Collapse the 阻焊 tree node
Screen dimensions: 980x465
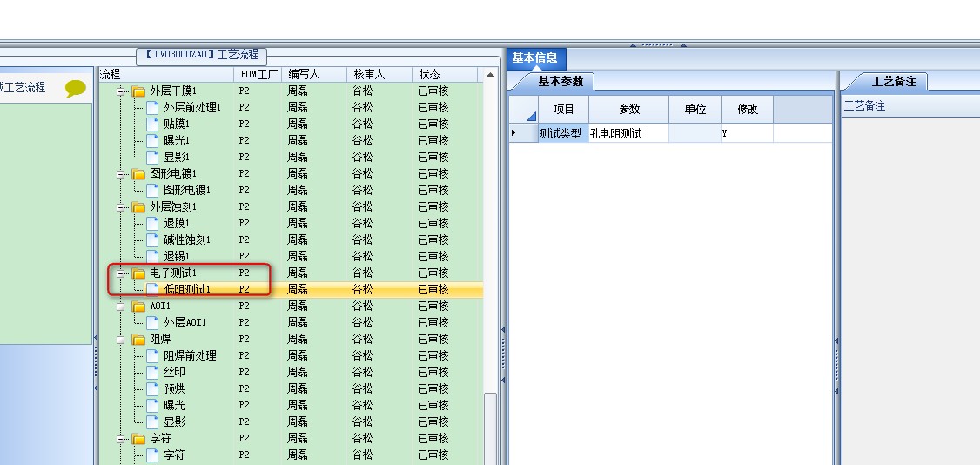[x=121, y=340]
